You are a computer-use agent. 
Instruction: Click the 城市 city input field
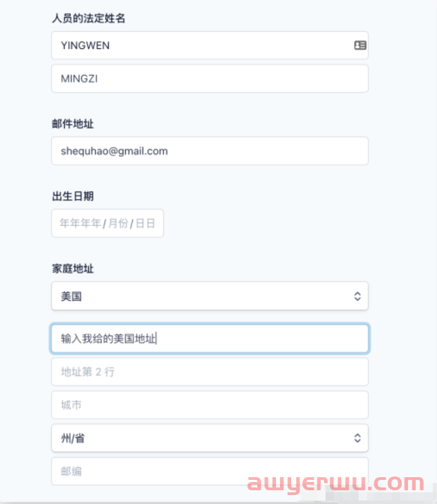[210, 405]
